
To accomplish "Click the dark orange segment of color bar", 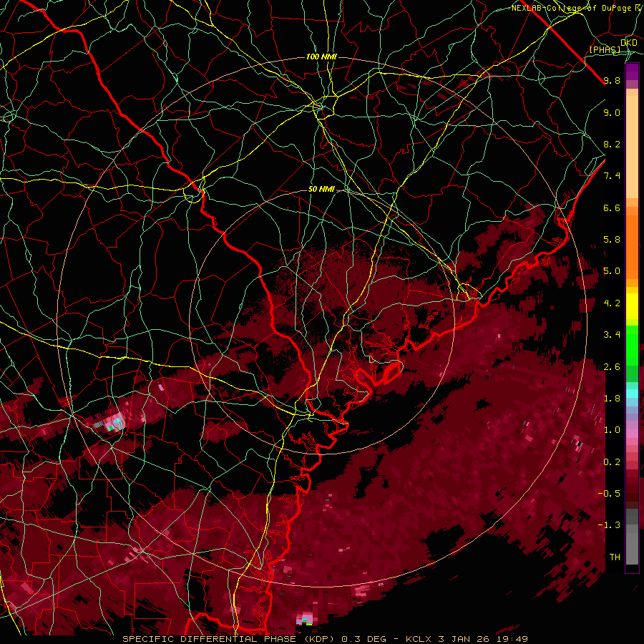I will click(x=632, y=248).
